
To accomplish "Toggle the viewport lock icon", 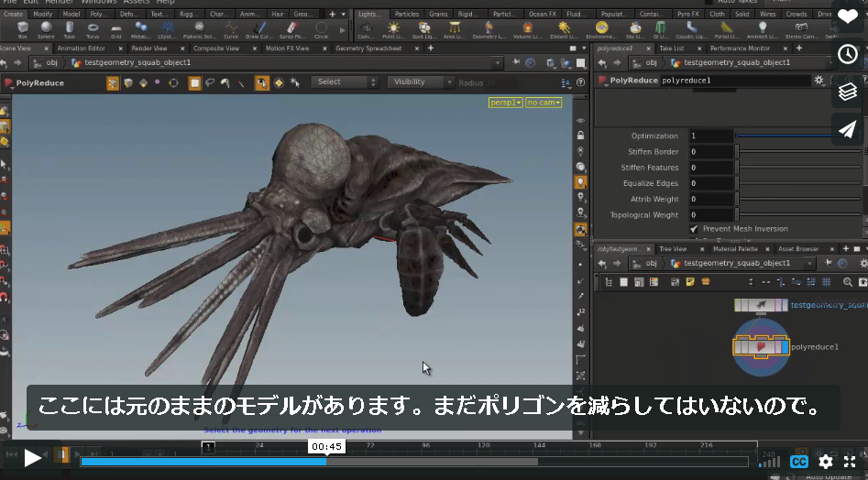I will pos(580,136).
